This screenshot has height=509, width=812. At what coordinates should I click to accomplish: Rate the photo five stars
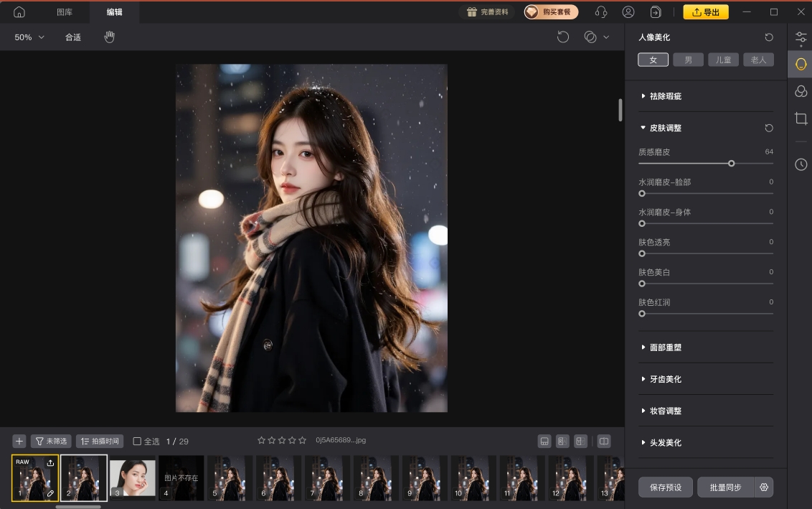pos(303,440)
